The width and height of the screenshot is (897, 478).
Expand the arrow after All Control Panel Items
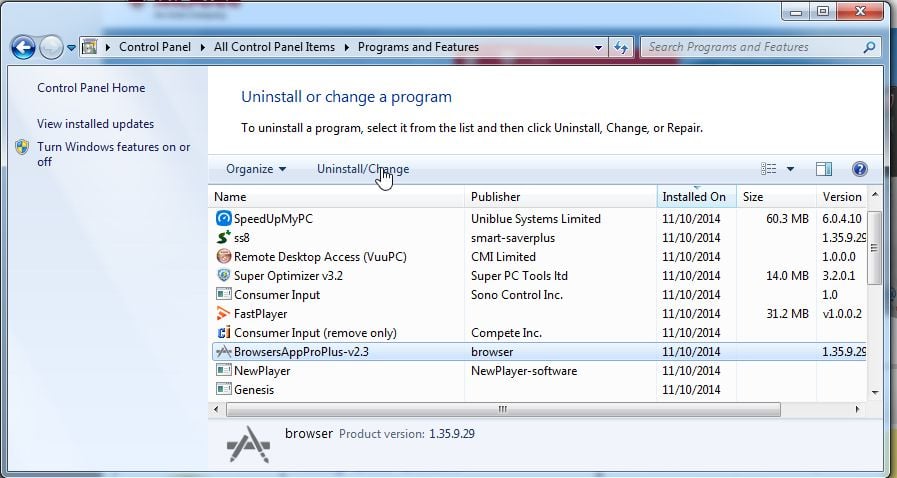tap(347, 47)
